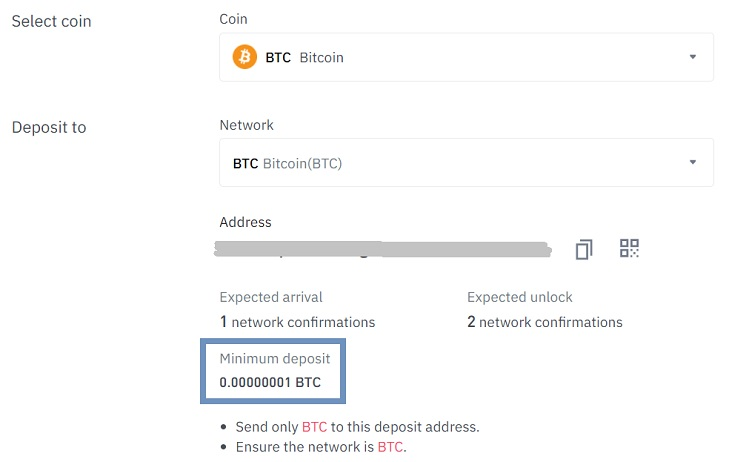Click the 'Deposit to' section heading
The width and height of the screenshot is (729, 462).
(49, 127)
